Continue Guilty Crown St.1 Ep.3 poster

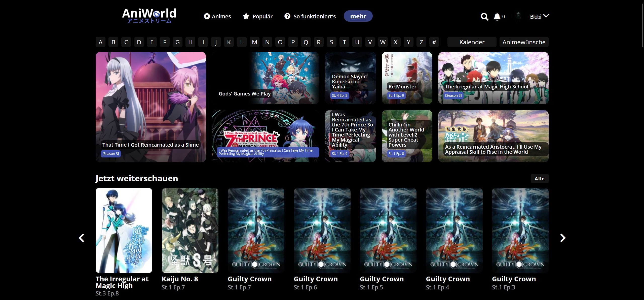click(520, 230)
